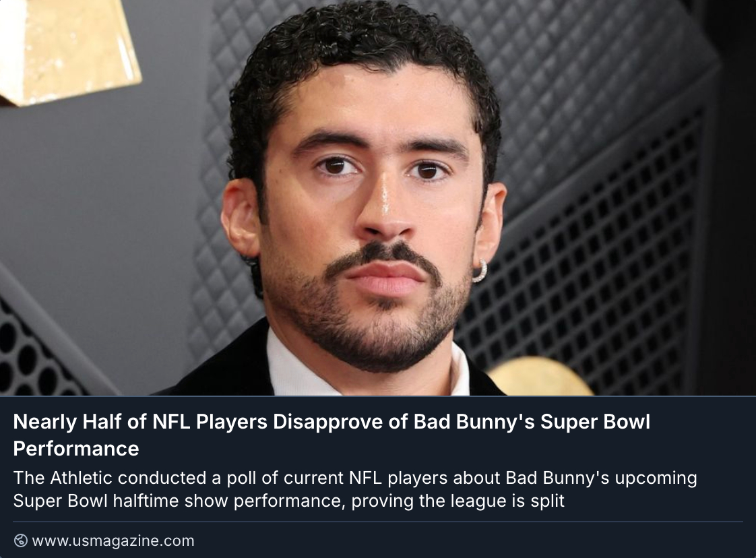Click the divider line above the source URL
The image size is (756, 558).
click(x=377, y=521)
